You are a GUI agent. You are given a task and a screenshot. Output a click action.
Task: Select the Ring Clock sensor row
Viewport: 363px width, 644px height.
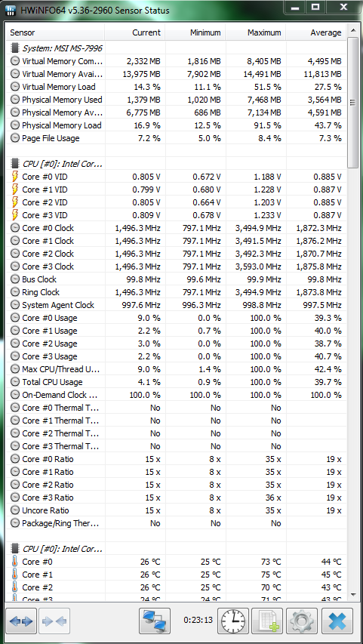coord(176,292)
